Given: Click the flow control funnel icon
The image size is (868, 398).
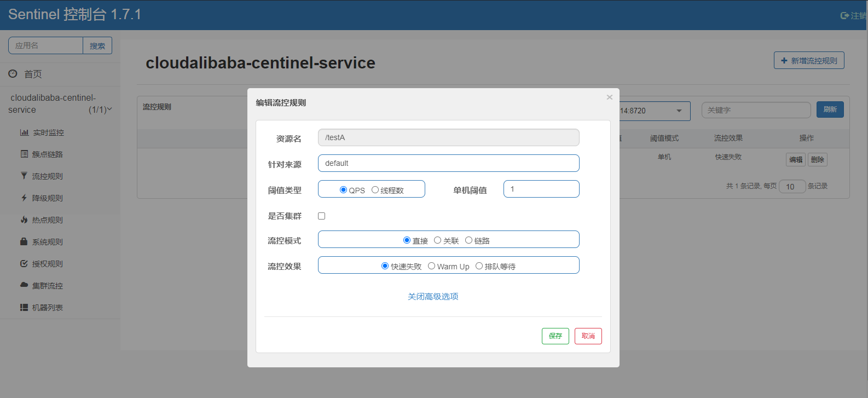Looking at the screenshot, I should pyautogui.click(x=24, y=176).
